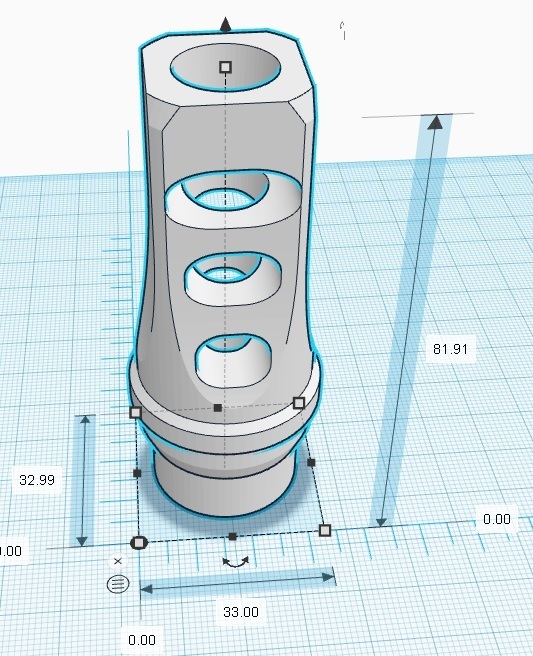Edit the 33.00 width dimension value
533x656 pixels.
pyautogui.click(x=241, y=612)
